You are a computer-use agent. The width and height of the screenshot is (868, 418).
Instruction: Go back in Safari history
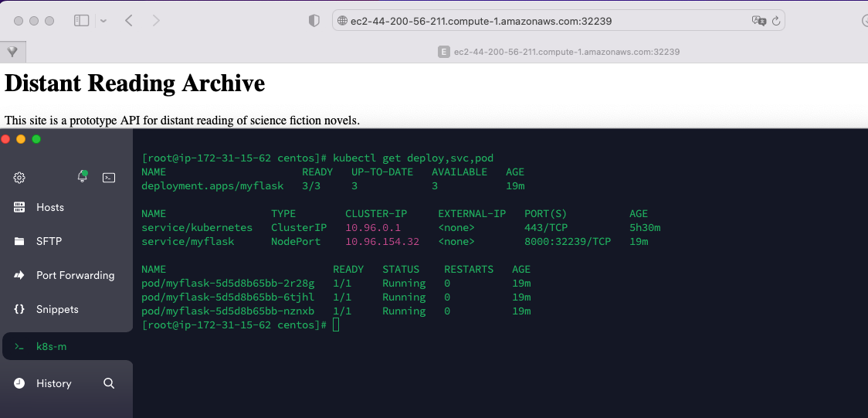tap(129, 21)
